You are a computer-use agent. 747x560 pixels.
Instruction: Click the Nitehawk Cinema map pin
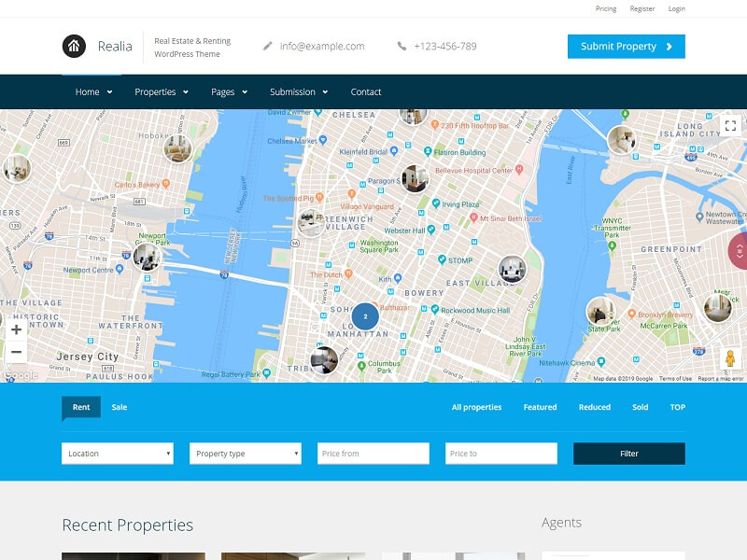[x=601, y=362]
